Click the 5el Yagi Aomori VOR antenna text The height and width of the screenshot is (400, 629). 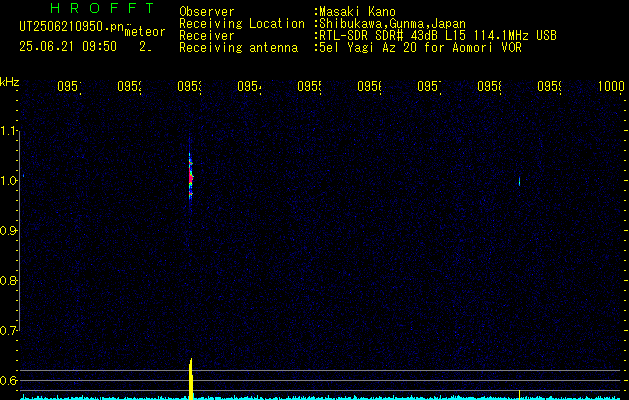418,48
